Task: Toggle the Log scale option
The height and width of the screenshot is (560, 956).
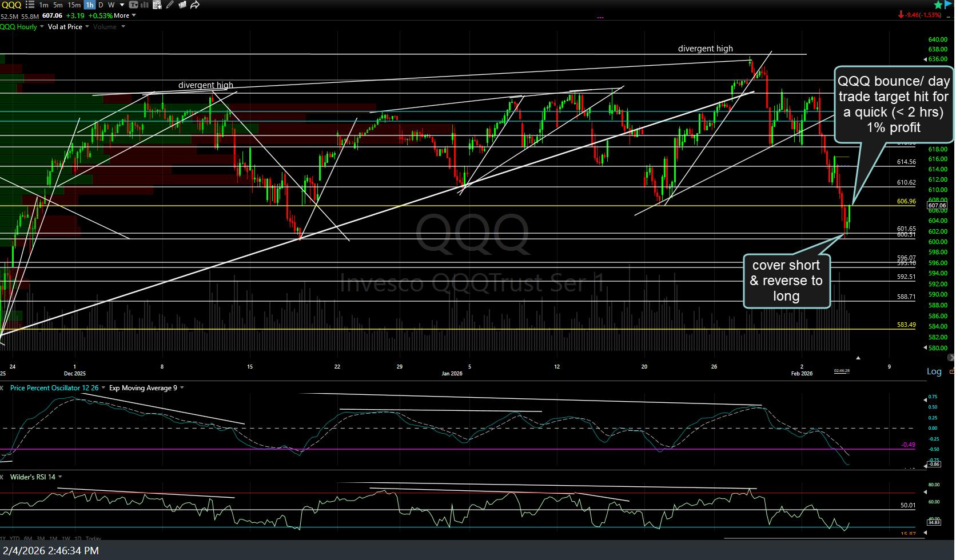Action: click(x=934, y=371)
